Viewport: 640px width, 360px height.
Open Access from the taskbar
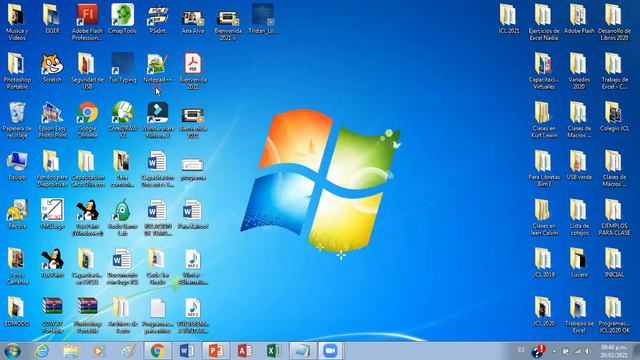(x=244, y=351)
